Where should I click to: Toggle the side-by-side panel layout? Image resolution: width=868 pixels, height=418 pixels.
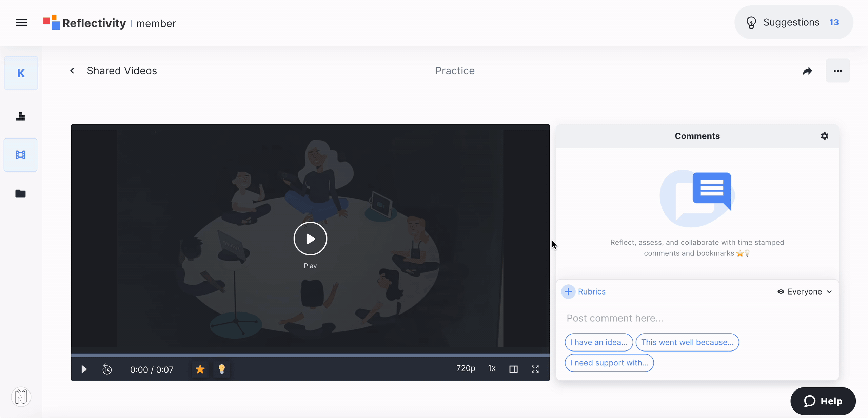point(513,369)
